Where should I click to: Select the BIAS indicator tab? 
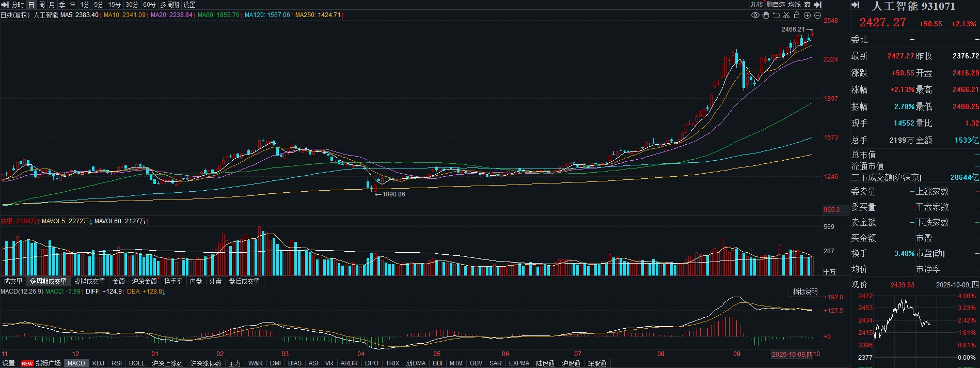[x=295, y=363]
